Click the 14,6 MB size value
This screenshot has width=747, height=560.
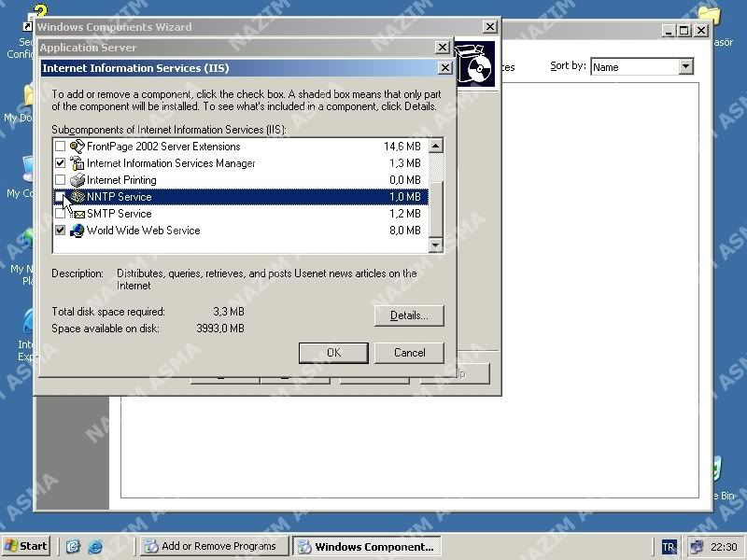[402, 147]
